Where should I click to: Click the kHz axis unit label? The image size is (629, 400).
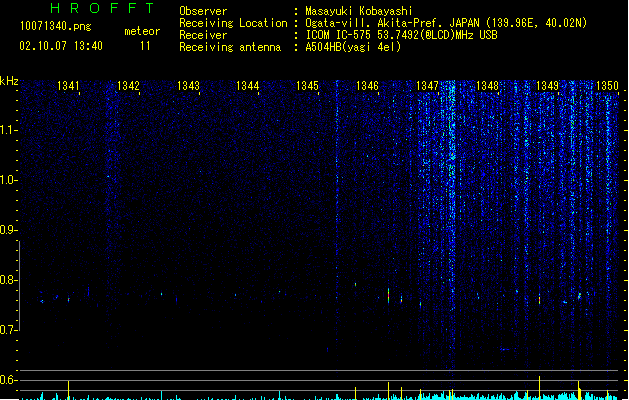(9, 81)
